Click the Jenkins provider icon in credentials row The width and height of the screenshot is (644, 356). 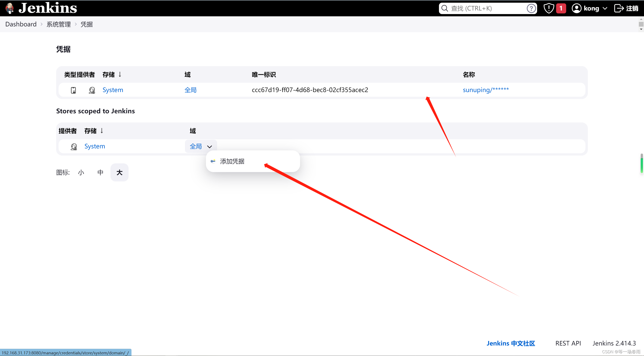[x=92, y=90]
